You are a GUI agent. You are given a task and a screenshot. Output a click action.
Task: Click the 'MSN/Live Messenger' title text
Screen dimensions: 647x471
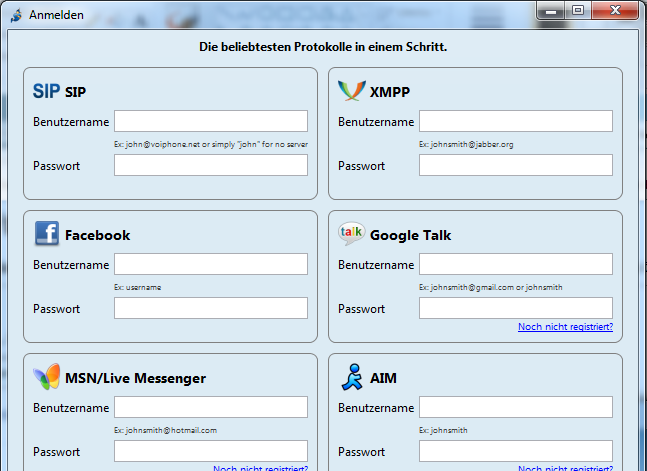point(135,378)
